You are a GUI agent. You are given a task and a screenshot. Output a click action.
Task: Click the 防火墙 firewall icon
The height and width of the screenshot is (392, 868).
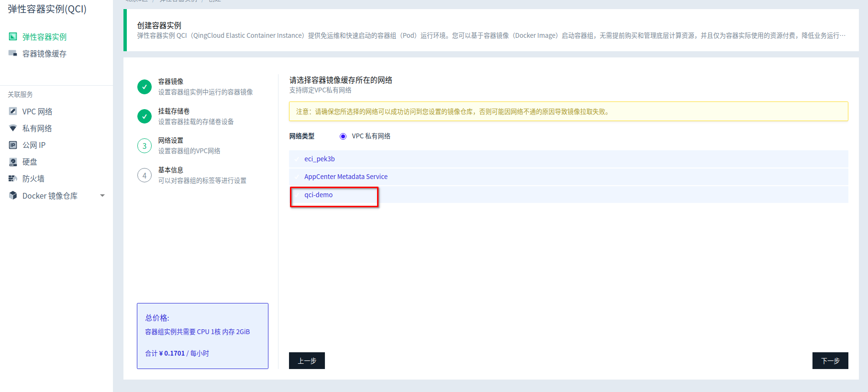coord(13,179)
